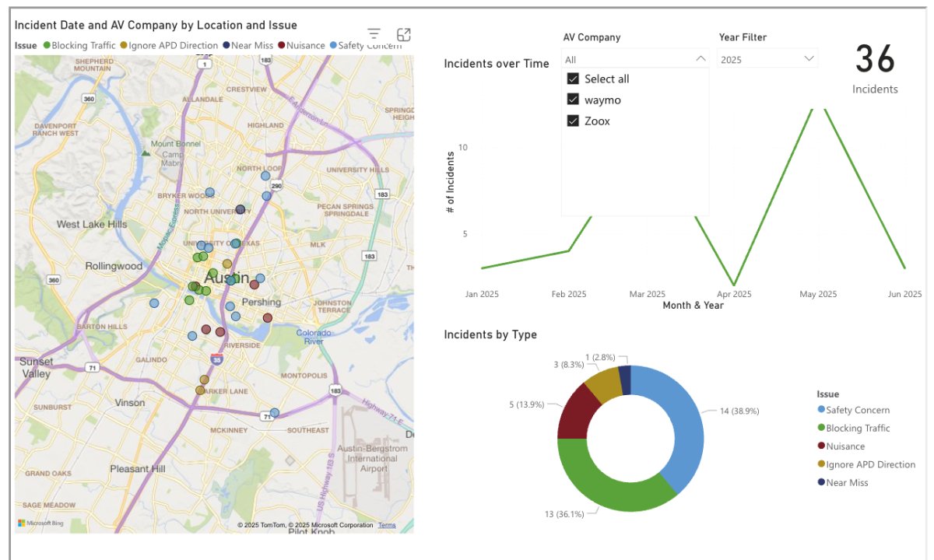934x560 pixels.
Task: Click the Sunset Valley map label
Action: coord(35,368)
